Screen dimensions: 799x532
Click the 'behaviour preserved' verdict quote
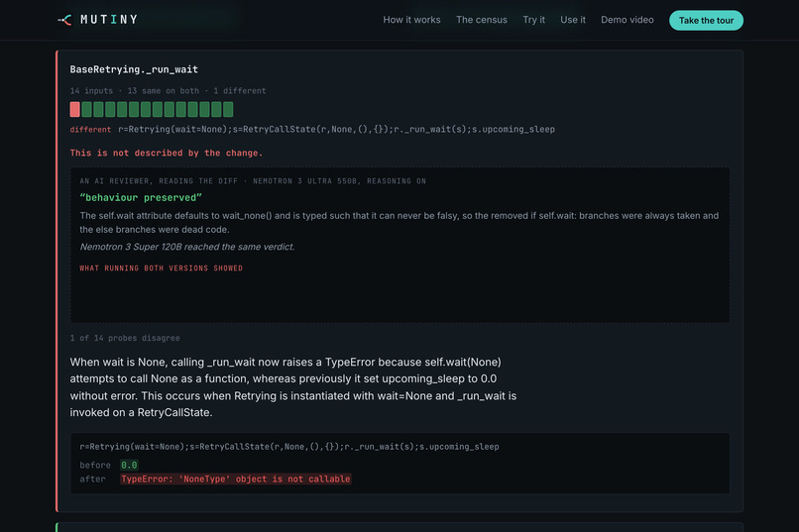[141, 197]
